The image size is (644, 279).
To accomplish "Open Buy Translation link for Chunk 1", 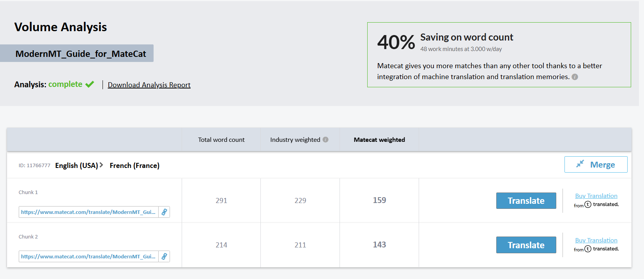I will coord(596,196).
